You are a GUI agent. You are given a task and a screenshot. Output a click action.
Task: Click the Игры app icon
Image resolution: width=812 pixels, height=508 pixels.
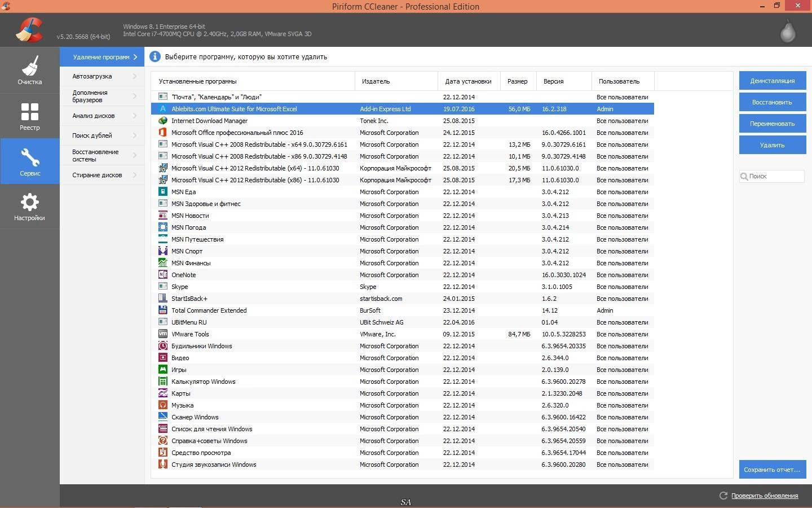tap(162, 370)
